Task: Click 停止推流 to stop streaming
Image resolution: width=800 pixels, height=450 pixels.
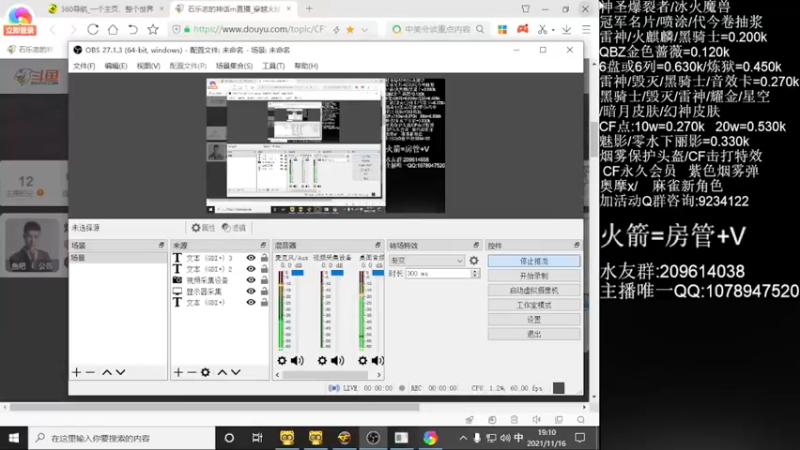Action: tap(534, 261)
